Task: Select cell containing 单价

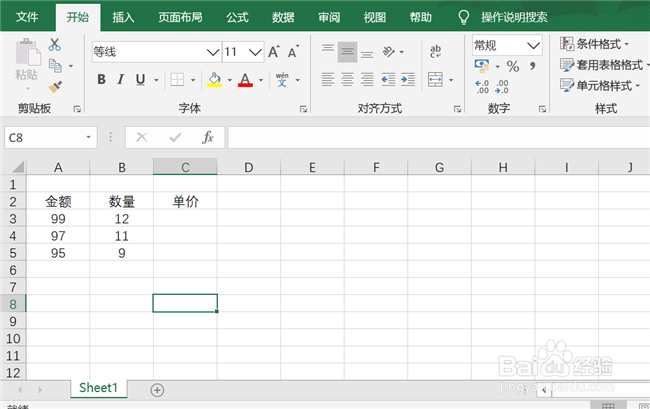Action: tap(185, 201)
